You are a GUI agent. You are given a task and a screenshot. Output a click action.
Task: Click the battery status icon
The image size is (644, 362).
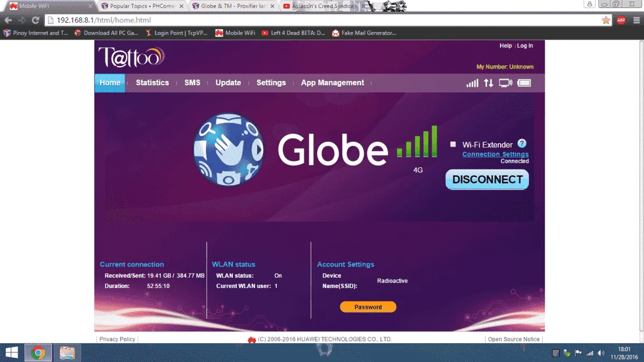[524, 83]
